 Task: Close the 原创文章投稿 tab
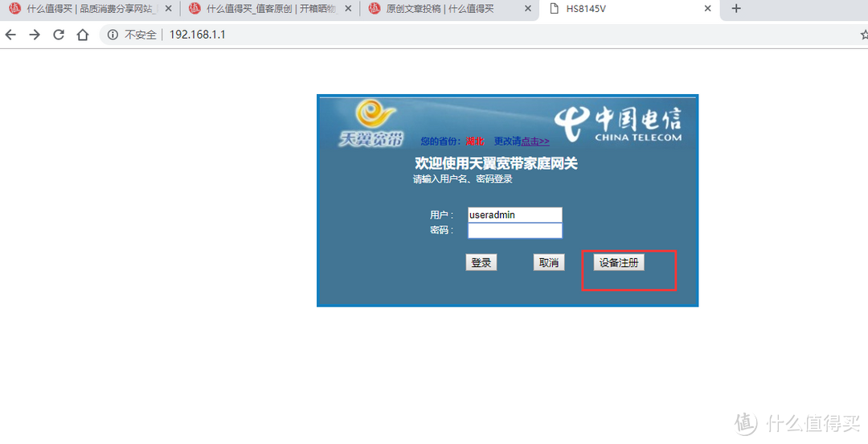(527, 8)
